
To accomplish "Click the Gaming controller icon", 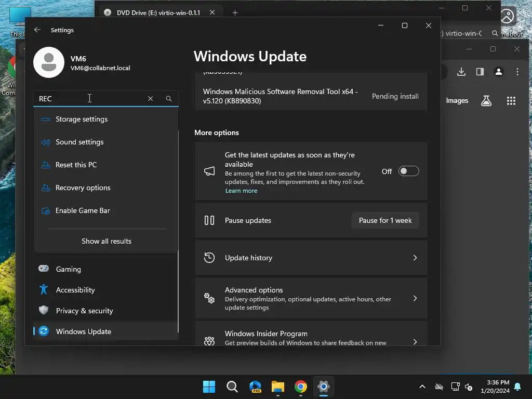I will [44, 269].
